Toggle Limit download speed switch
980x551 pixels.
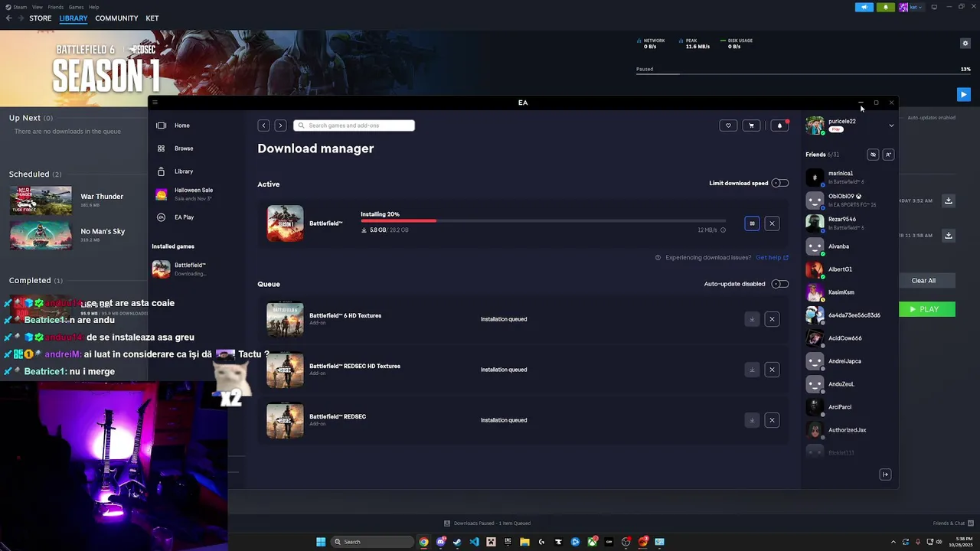point(779,184)
